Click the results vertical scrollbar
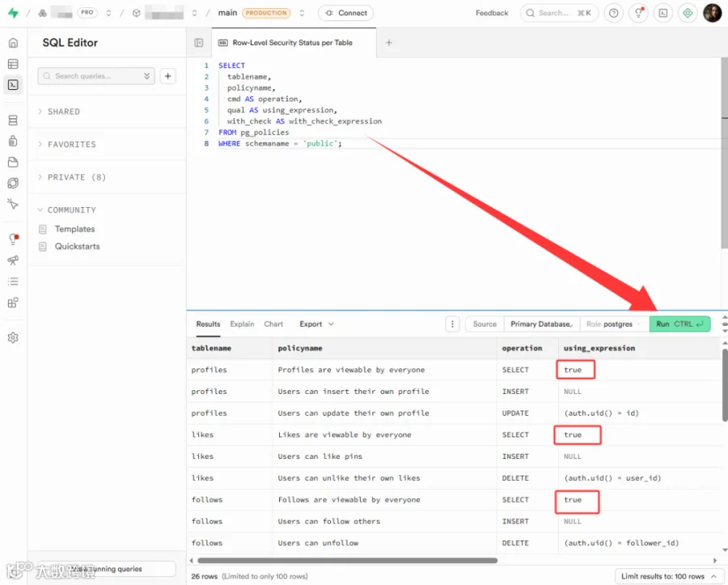 click(725, 384)
